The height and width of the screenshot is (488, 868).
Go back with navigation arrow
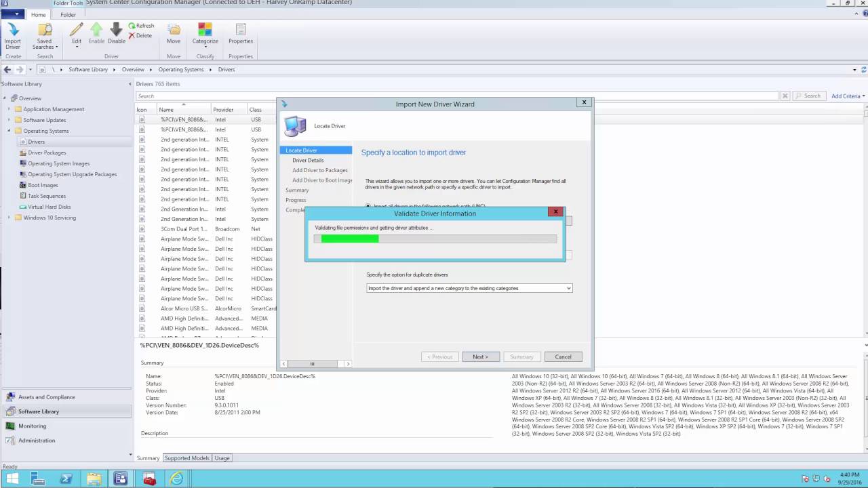tap(7, 69)
